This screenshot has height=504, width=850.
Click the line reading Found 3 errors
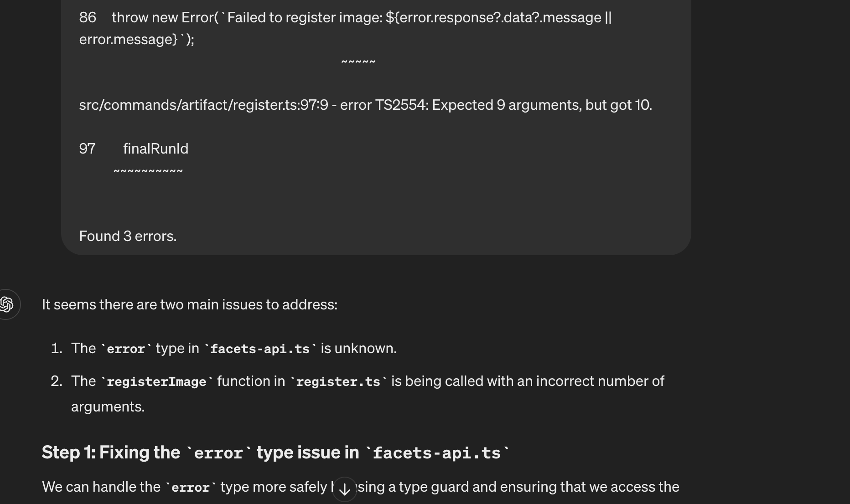128,236
